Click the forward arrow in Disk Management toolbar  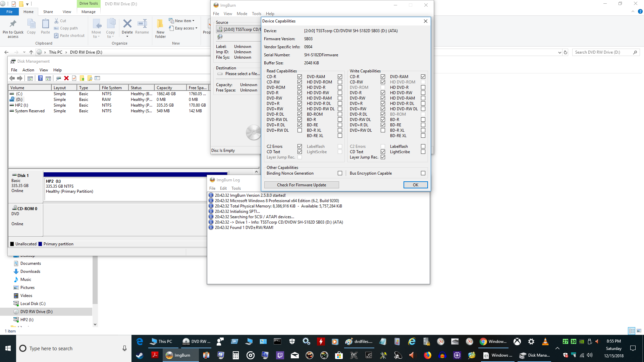click(20, 78)
